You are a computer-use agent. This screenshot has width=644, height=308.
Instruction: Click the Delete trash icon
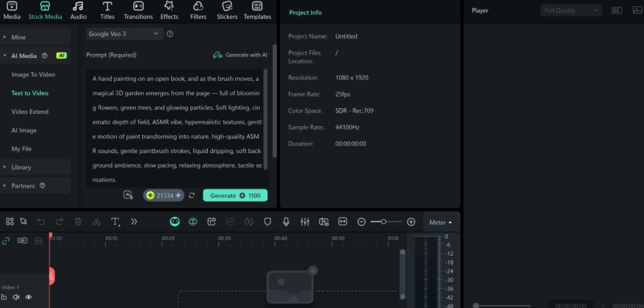click(78, 222)
